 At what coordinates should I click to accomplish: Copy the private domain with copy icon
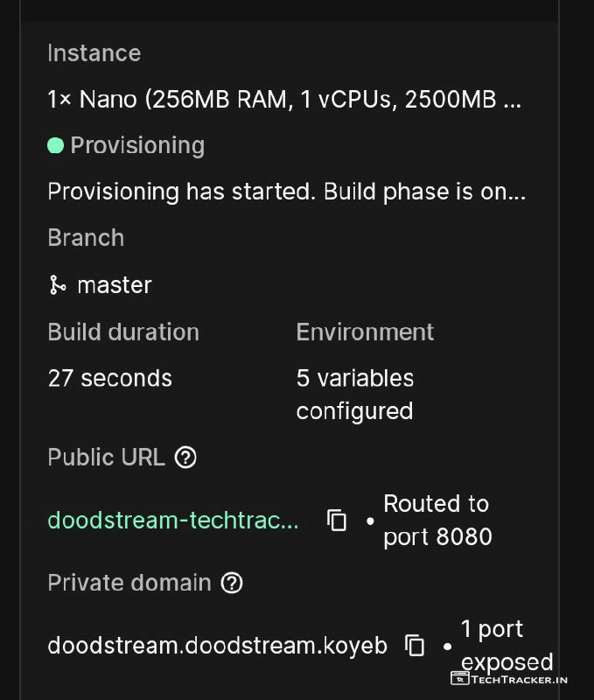click(x=415, y=646)
